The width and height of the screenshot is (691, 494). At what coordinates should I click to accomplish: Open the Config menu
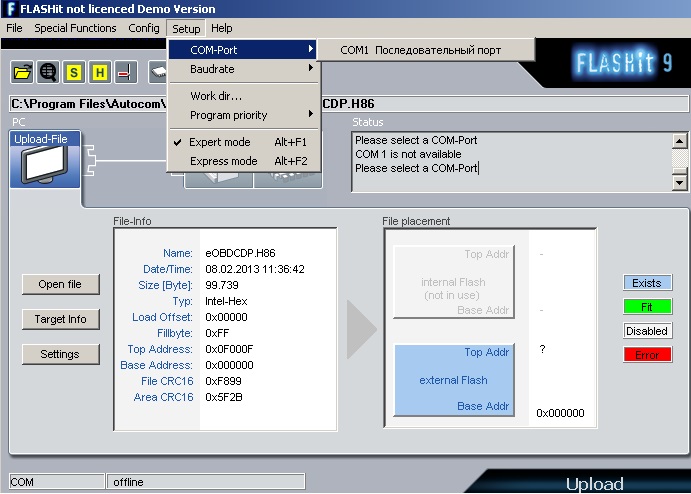click(x=144, y=28)
